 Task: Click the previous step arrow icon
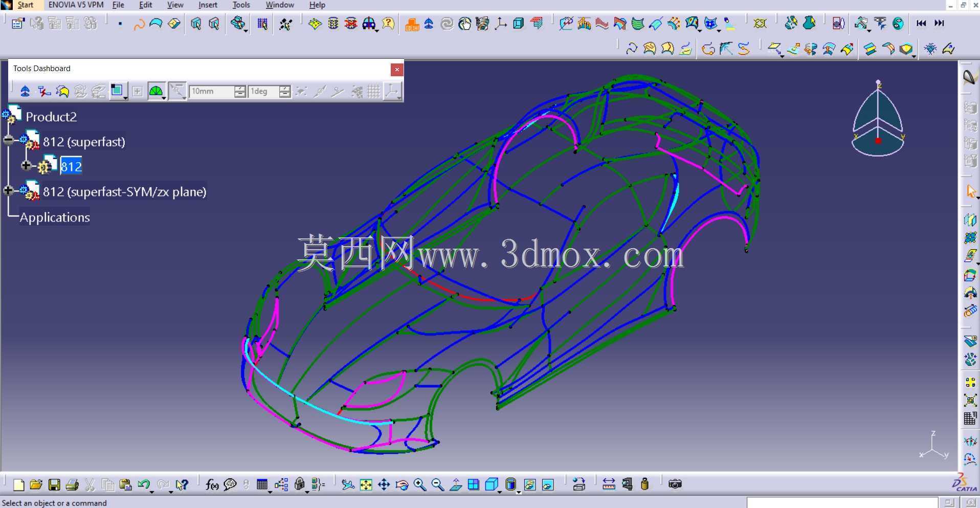click(x=921, y=23)
